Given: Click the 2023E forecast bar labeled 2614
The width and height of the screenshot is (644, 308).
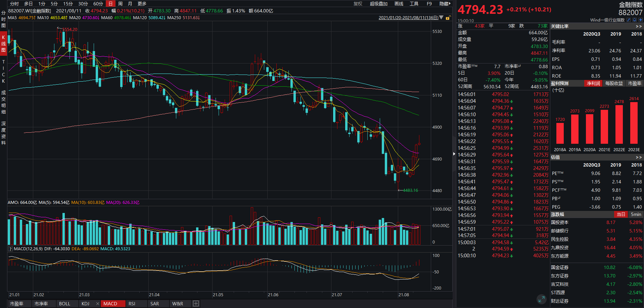Looking at the screenshot, I should pyautogui.click(x=634, y=123).
